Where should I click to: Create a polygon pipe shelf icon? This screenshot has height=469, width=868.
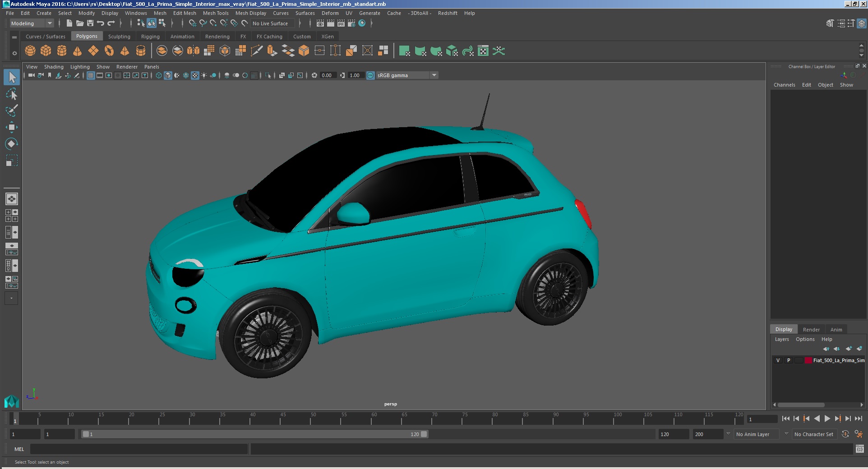click(x=141, y=51)
